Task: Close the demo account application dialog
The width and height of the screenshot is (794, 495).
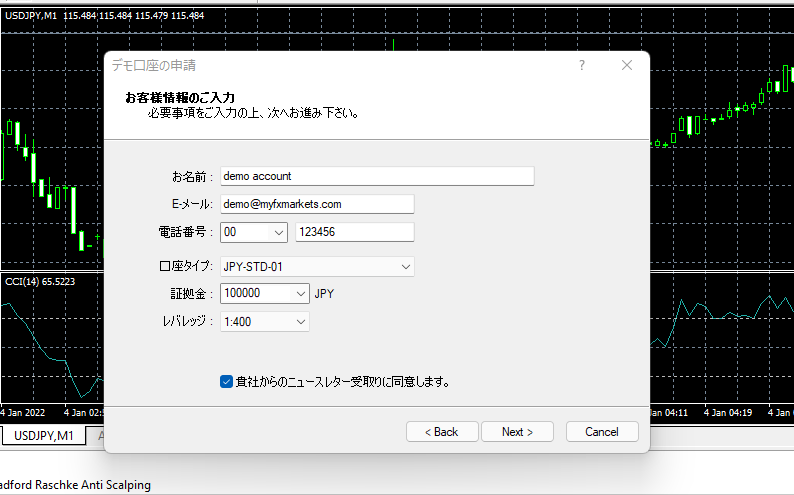Action: (x=627, y=65)
